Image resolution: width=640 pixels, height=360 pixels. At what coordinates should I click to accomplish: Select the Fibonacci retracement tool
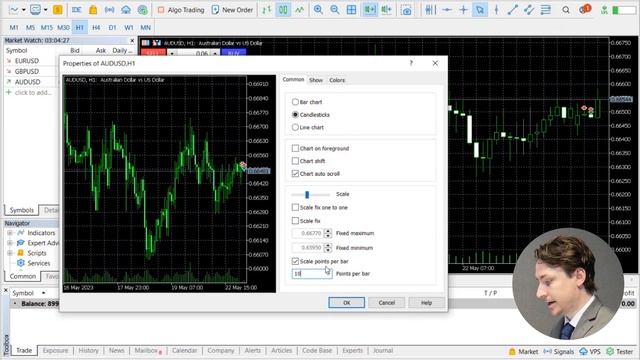pyautogui.click(x=546, y=9)
